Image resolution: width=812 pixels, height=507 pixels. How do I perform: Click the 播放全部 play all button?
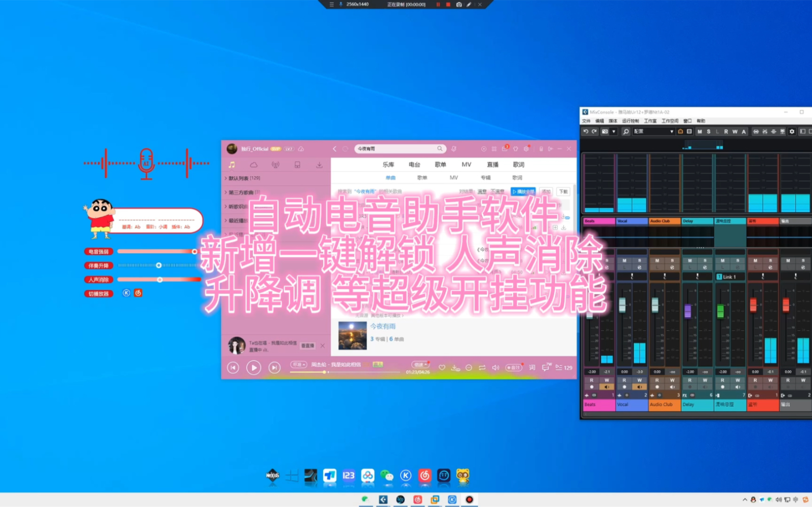point(523,192)
